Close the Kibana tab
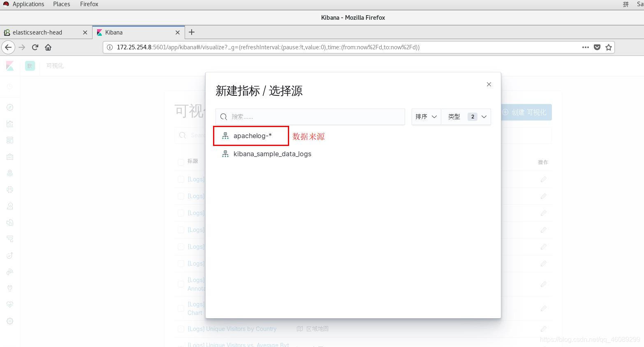 pyautogui.click(x=178, y=32)
